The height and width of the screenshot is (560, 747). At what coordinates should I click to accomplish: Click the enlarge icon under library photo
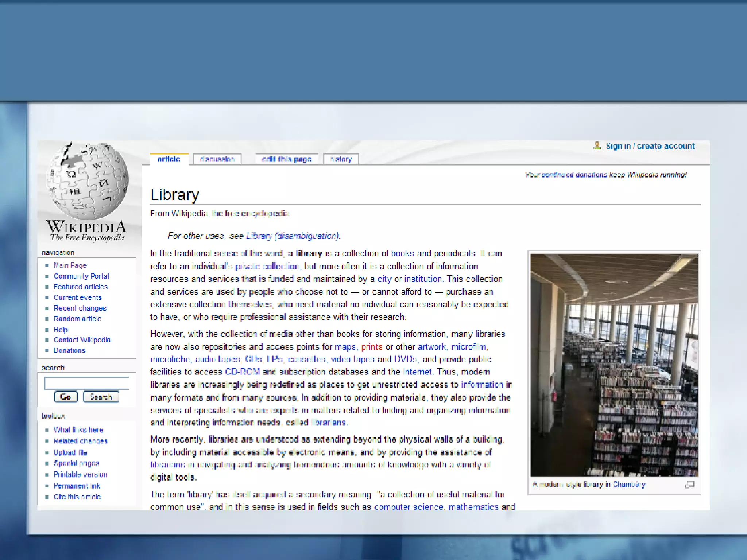coord(689,485)
